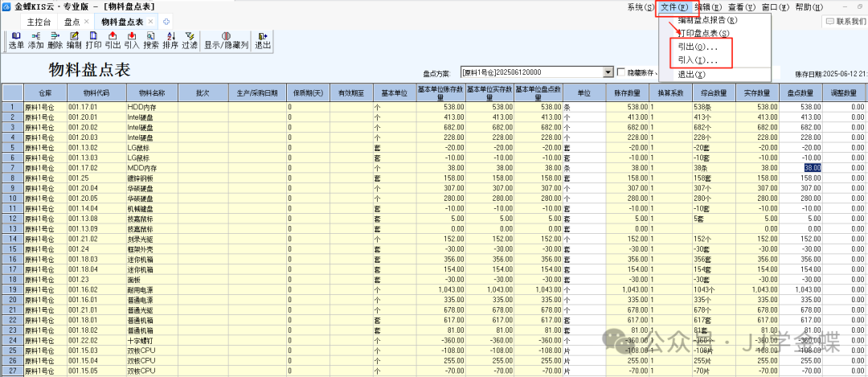Switch to the 主控台 tab
868x377 pixels.
tap(39, 21)
